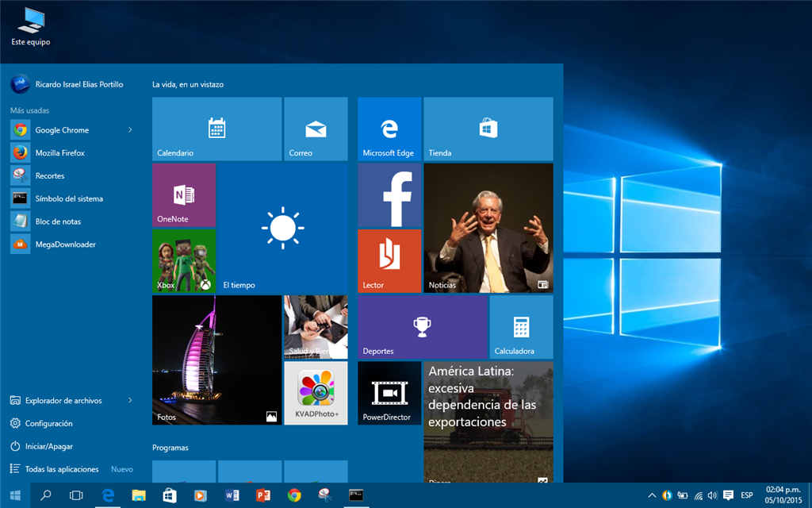
Task: Click the Chrome icon on the taskbar
Action: [x=294, y=495]
